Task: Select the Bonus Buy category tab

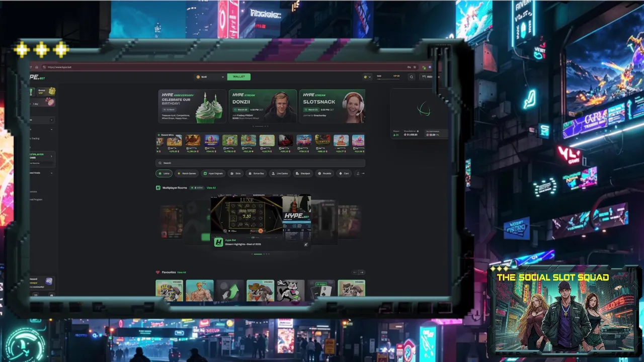Action: tap(257, 173)
